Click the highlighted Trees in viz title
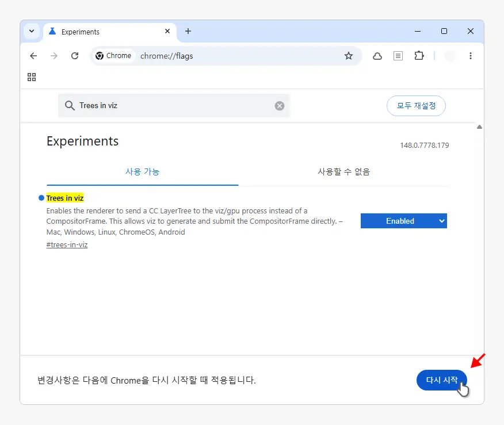Viewport: 504px width, 425px height. pyautogui.click(x=65, y=198)
